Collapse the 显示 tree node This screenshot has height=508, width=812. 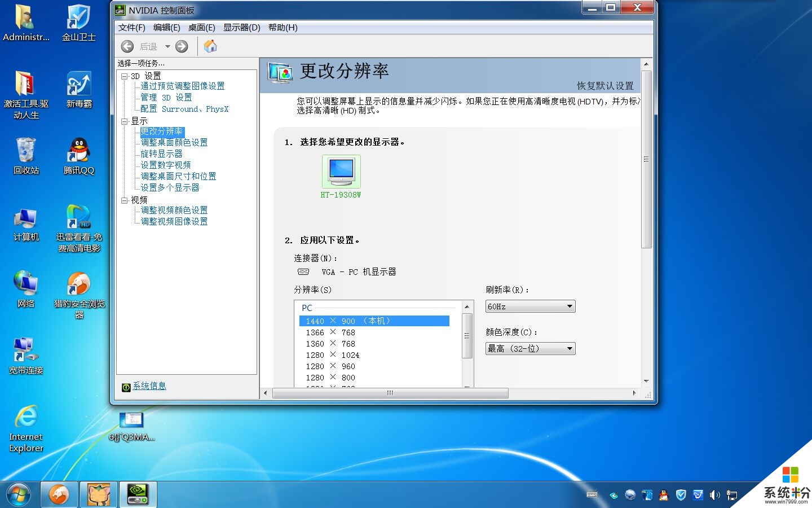tap(124, 121)
